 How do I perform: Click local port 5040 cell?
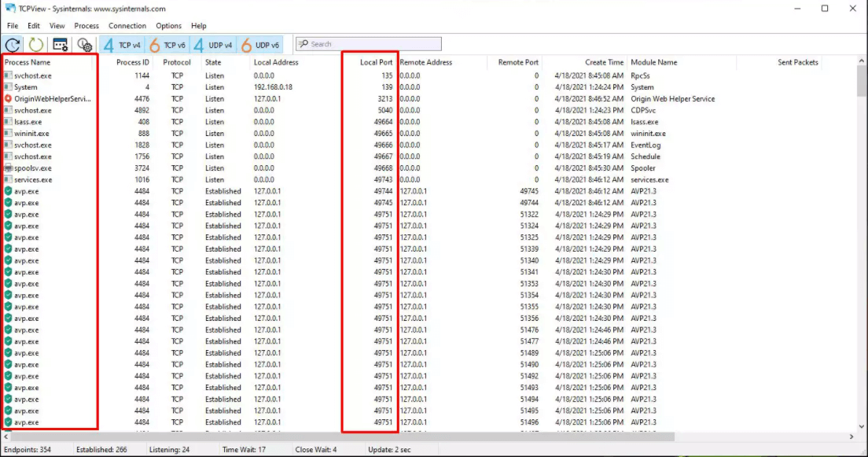point(384,110)
